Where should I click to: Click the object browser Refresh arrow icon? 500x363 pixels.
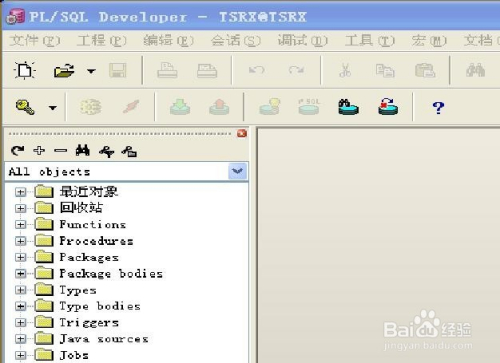pos(17,151)
